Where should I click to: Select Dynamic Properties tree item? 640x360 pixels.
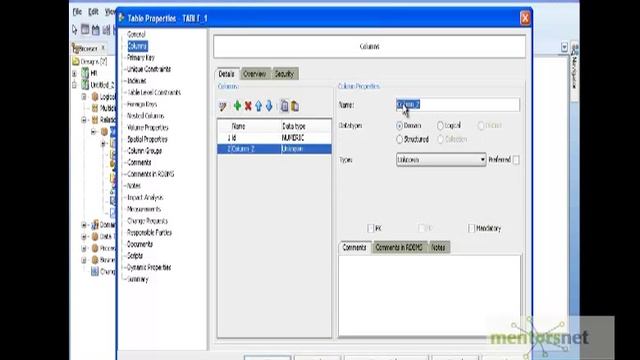click(x=149, y=267)
